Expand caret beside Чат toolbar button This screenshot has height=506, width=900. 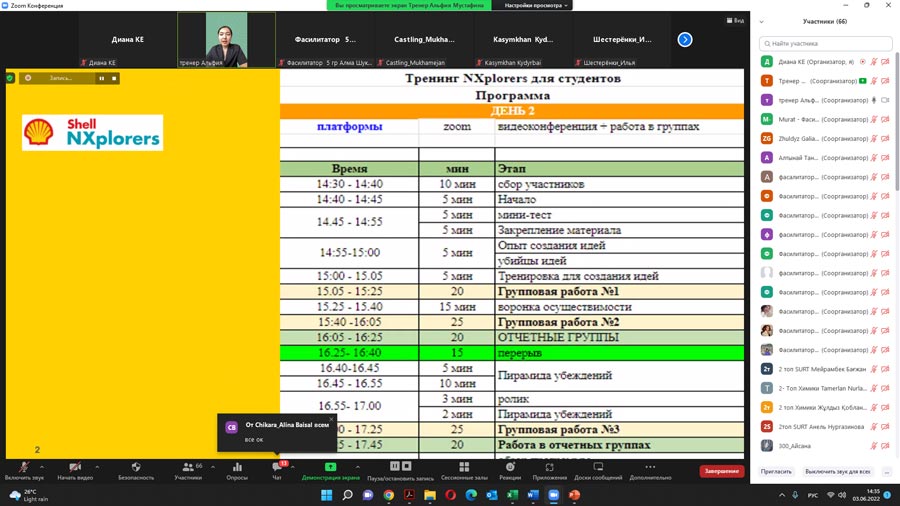(293, 466)
